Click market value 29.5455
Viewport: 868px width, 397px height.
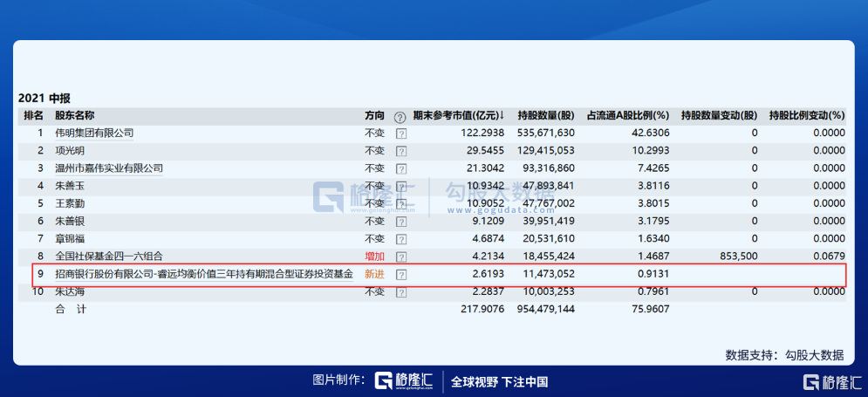484,151
